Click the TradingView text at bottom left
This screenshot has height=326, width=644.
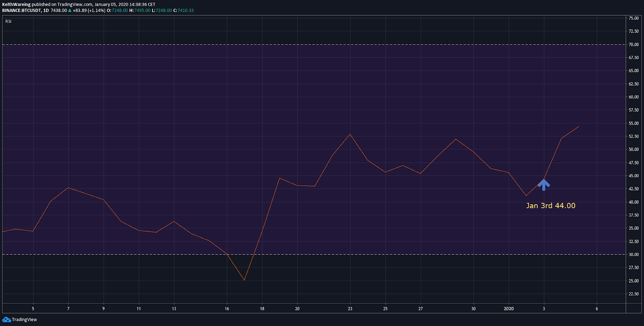coord(24,320)
